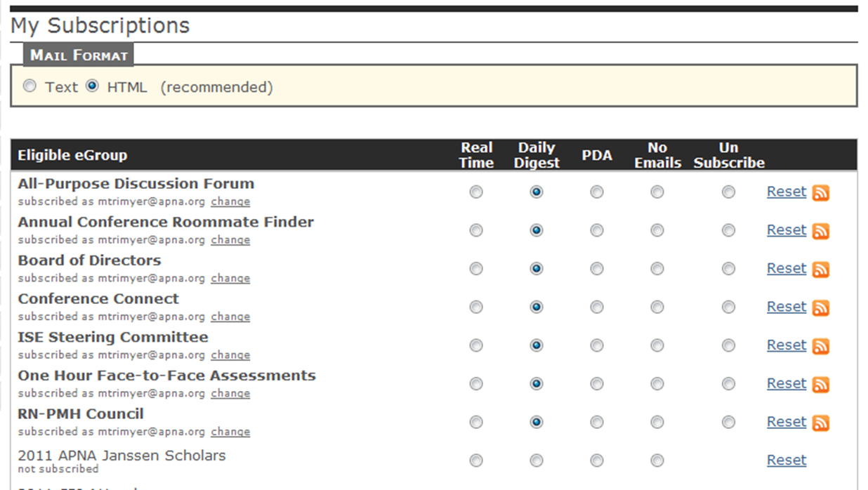Image resolution: width=868 pixels, height=490 pixels.
Task: Click ISE Steering Committee RSS feed icon
Action: (821, 346)
